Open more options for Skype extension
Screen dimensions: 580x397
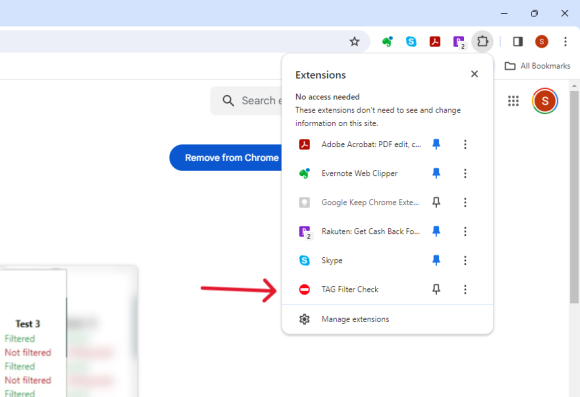pyautogui.click(x=465, y=260)
